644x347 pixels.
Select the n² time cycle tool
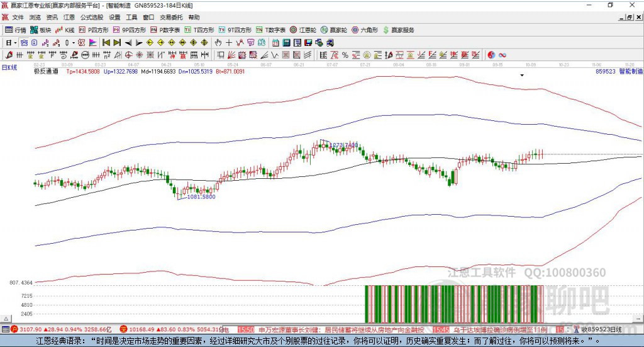pyautogui.click(x=107, y=55)
